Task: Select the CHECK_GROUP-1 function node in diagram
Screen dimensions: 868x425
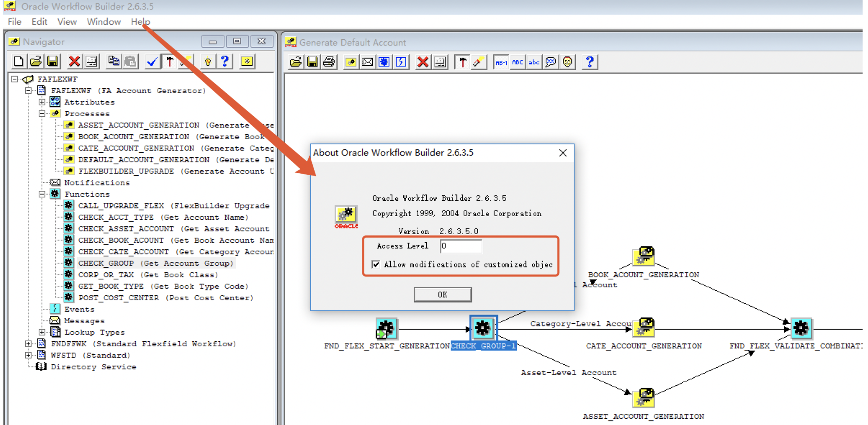Action: tap(483, 328)
